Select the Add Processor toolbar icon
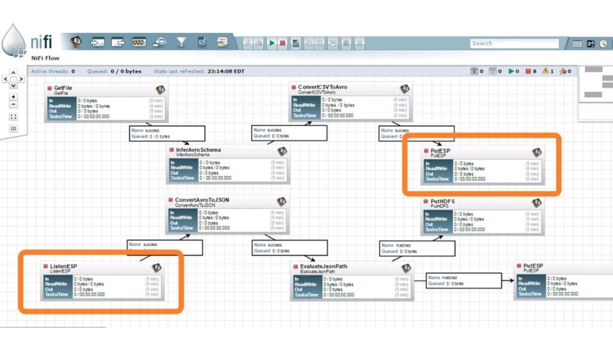The width and height of the screenshot is (613, 364). (76, 41)
